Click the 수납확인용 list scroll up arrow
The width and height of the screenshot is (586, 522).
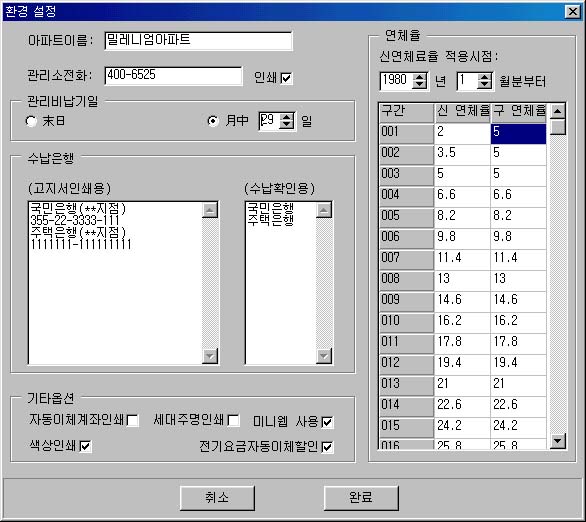(x=324, y=210)
